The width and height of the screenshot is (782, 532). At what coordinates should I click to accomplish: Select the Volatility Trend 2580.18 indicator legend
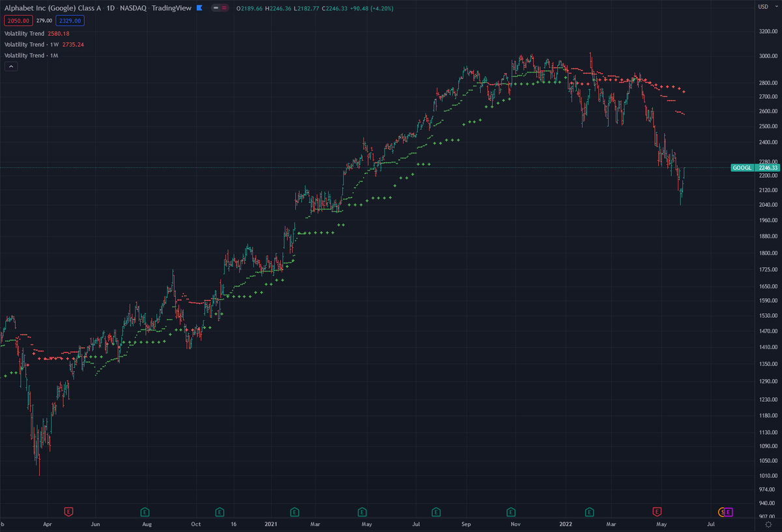coord(37,33)
